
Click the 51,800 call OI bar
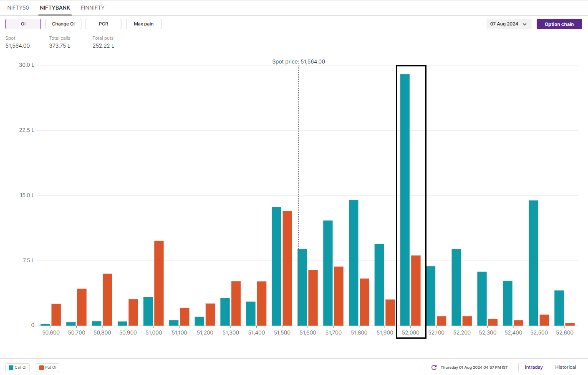(x=353, y=263)
